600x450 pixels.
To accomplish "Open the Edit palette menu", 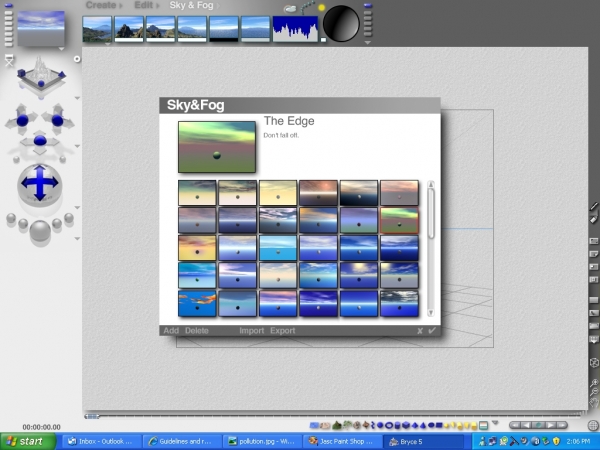I will [144, 5].
